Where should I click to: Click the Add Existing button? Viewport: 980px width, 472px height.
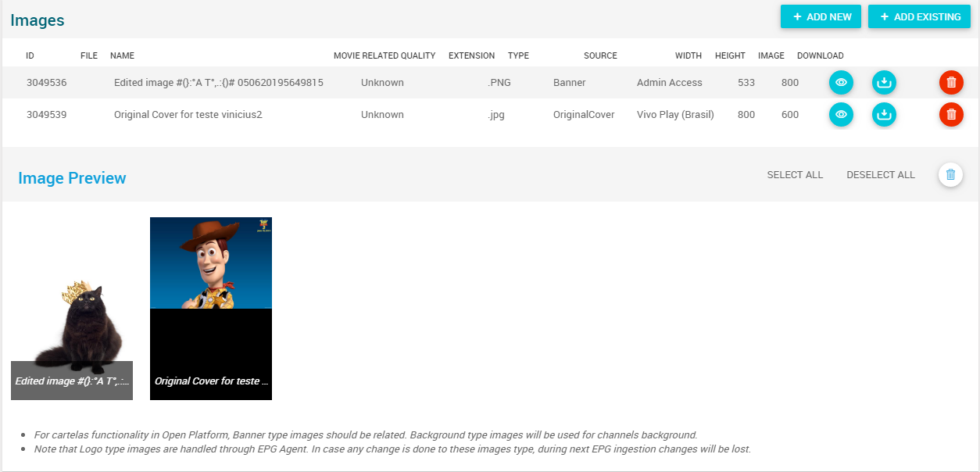919,16
